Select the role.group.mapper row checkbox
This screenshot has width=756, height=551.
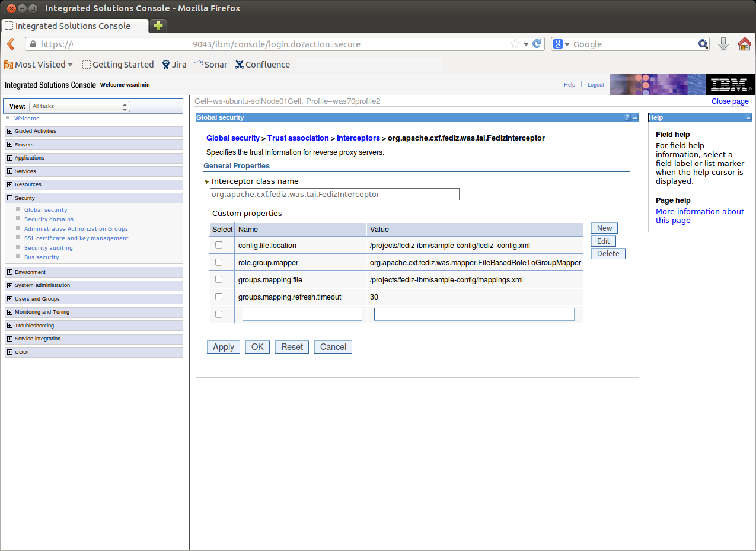219,262
